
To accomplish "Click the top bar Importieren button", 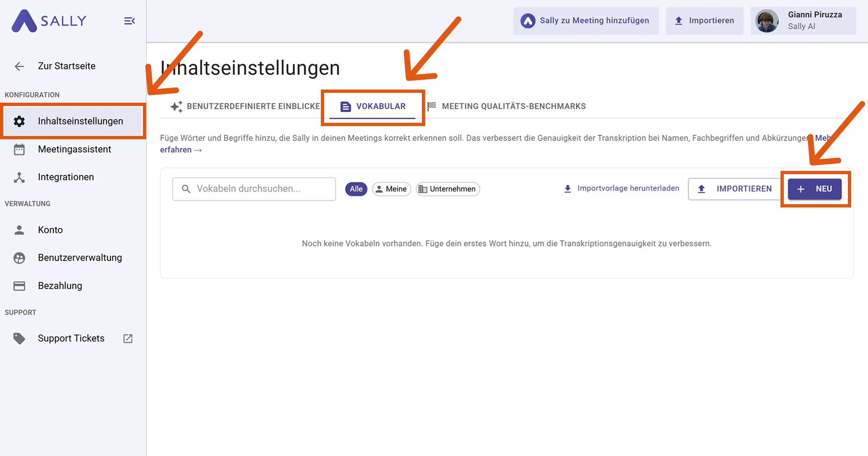I will pyautogui.click(x=705, y=21).
